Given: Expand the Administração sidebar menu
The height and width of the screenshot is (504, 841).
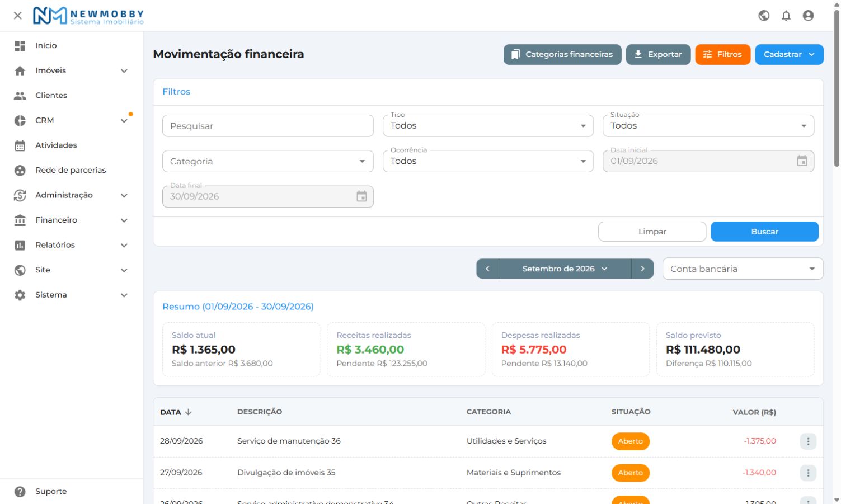Looking at the screenshot, I should pyautogui.click(x=72, y=195).
